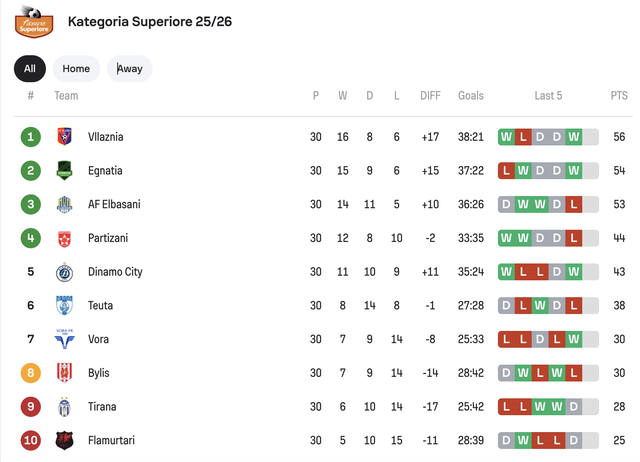Click the red position 10 rank badge
Screen dimensions: 640x462
pos(31,441)
